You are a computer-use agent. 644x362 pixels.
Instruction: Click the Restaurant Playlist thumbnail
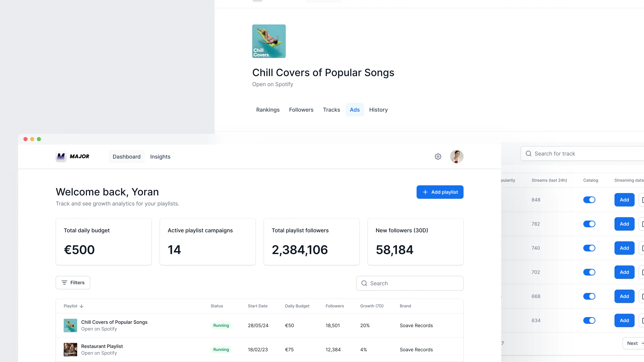[70, 349]
